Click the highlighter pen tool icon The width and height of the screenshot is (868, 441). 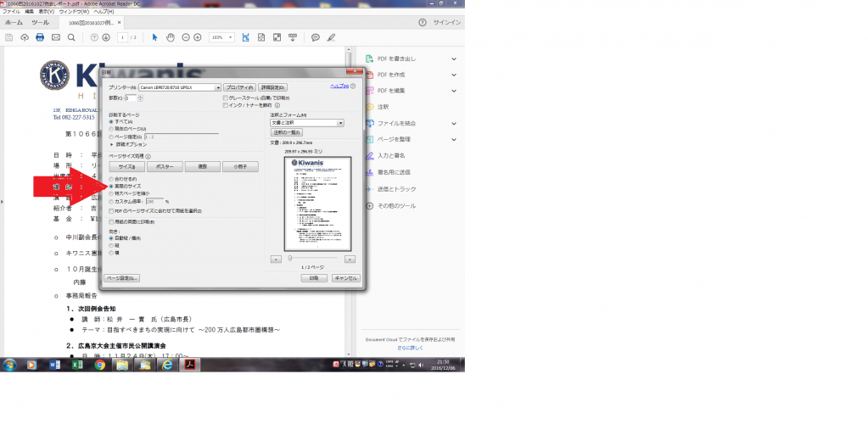click(331, 37)
